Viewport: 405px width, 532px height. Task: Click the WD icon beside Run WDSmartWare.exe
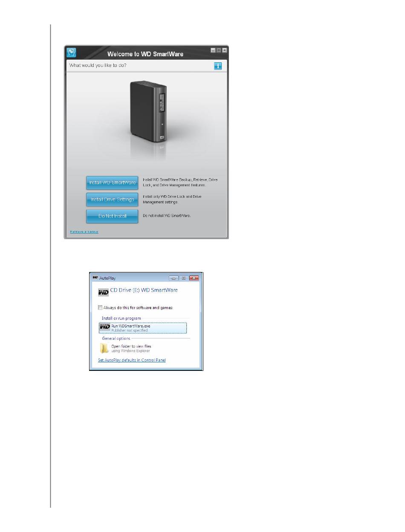pyautogui.click(x=104, y=327)
